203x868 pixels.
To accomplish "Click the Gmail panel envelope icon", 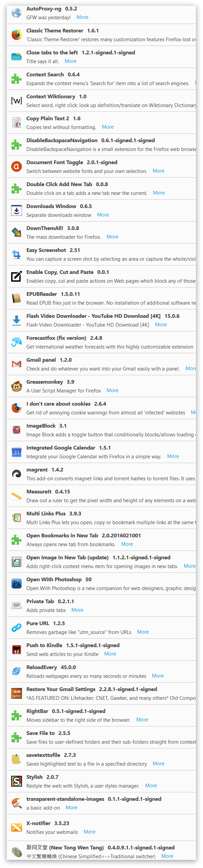I will tap(16, 364).
